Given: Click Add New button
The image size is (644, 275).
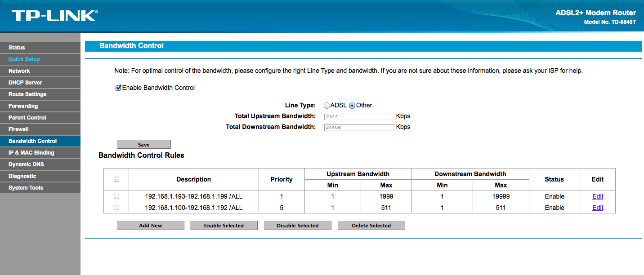Looking at the screenshot, I should (x=151, y=226).
